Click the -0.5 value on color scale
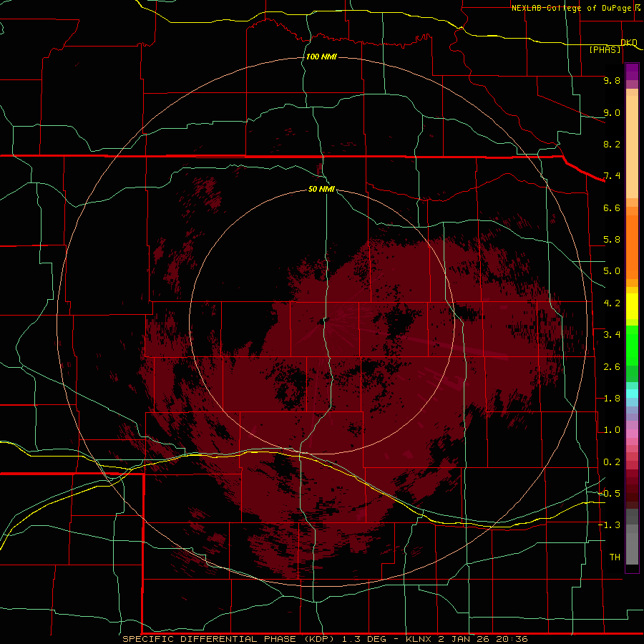 pos(609,494)
